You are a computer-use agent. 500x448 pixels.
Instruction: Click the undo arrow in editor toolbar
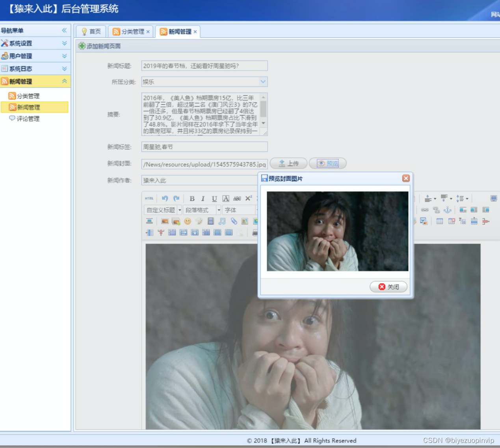[165, 198]
